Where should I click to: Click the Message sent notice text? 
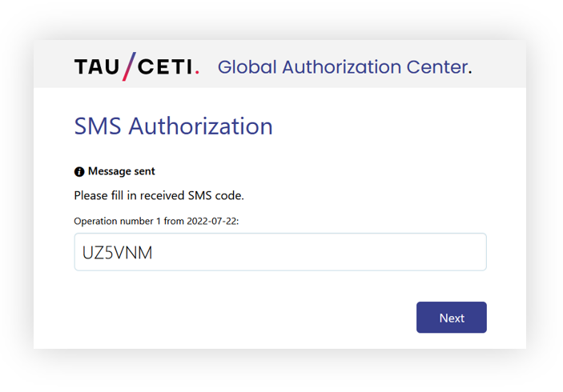point(122,171)
